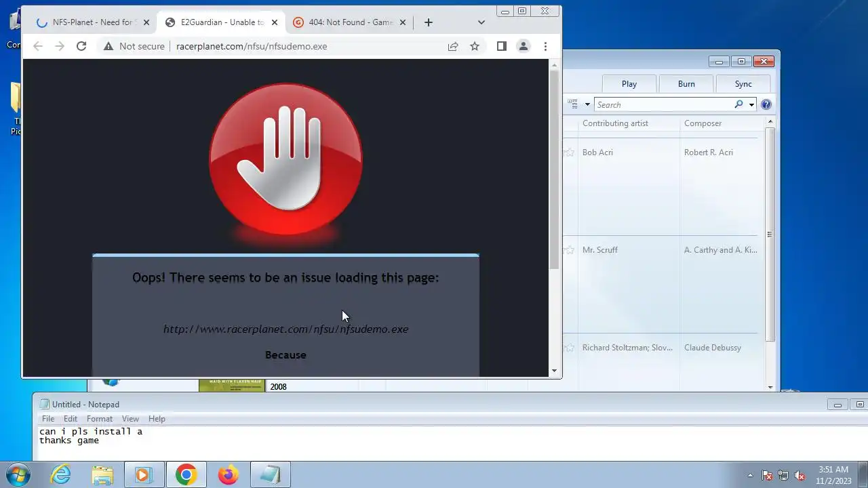Screen dimensions: 868x488
Task: Open the Windows Start menu
Action: [18, 474]
